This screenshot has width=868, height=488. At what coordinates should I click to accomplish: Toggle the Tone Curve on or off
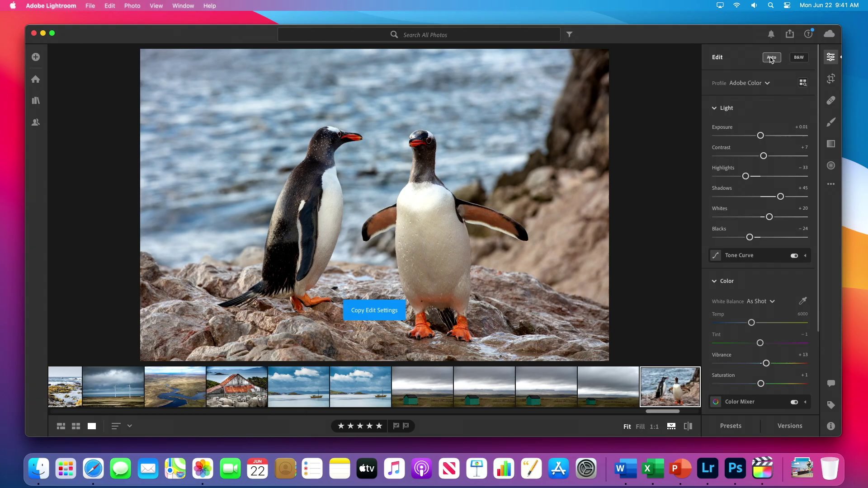point(794,255)
